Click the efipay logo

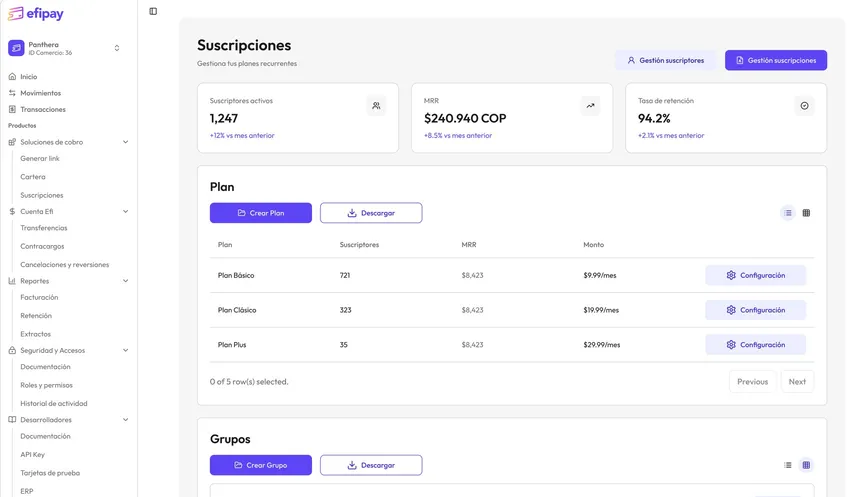pyautogui.click(x=36, y=13)
